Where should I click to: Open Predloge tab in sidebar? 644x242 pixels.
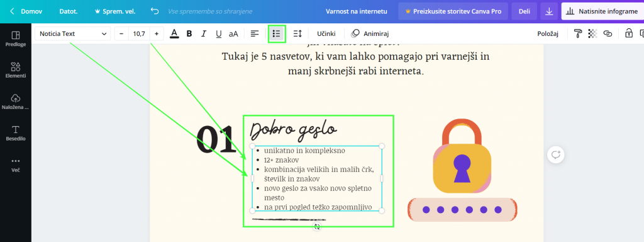point(16,39)
